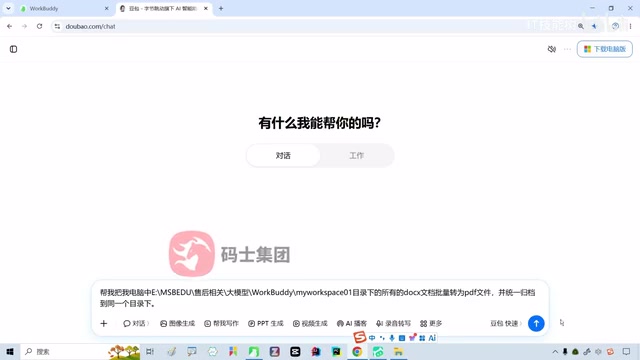This screenshot has width=640, height=360.
Task: Close the WorkBuddy browser tab
Action: (x=107, y=8)
